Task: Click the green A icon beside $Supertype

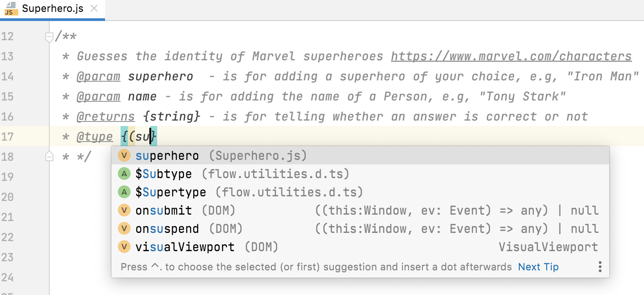Action: pyautogui.click(x=125, y=192)
